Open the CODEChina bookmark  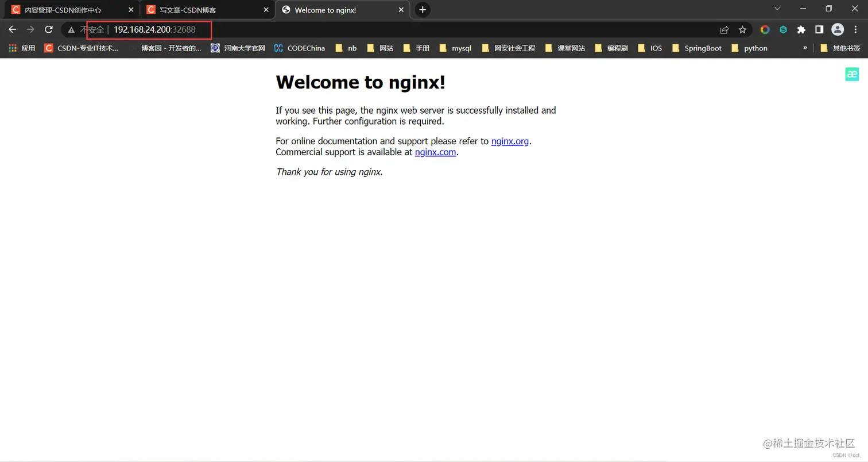click(x=300, y=48)
